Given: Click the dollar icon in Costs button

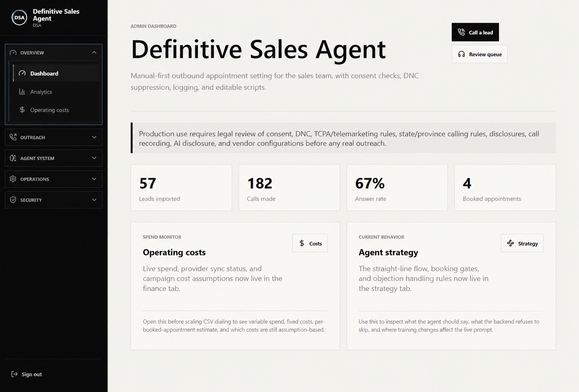Looking at the screenshot, I should tap(302, 243).
